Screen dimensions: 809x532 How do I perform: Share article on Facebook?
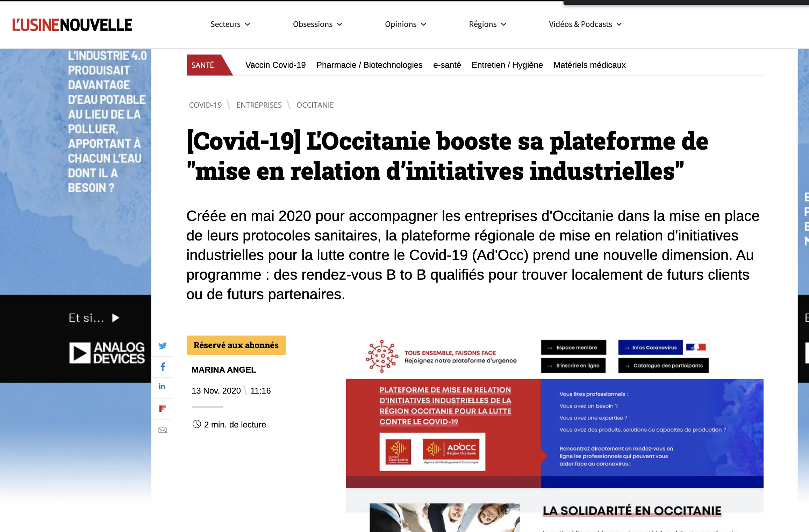pos(163,367)
